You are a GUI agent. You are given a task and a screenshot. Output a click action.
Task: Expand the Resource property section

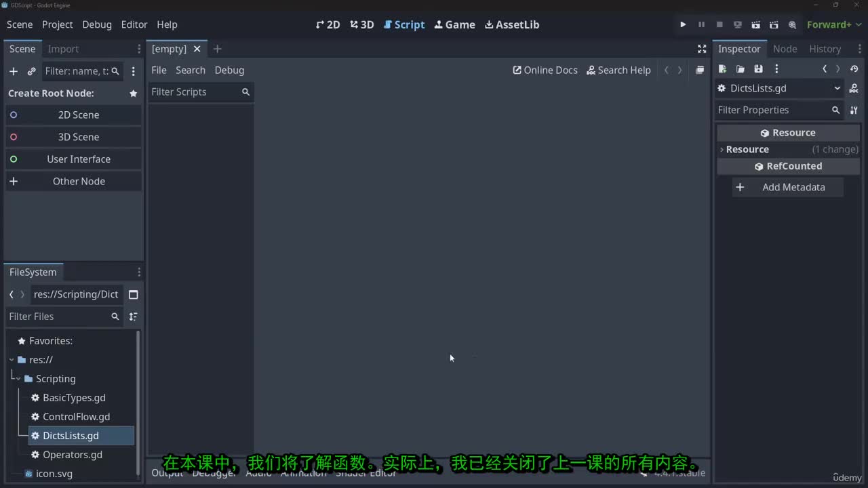click(x=788, y=150)
